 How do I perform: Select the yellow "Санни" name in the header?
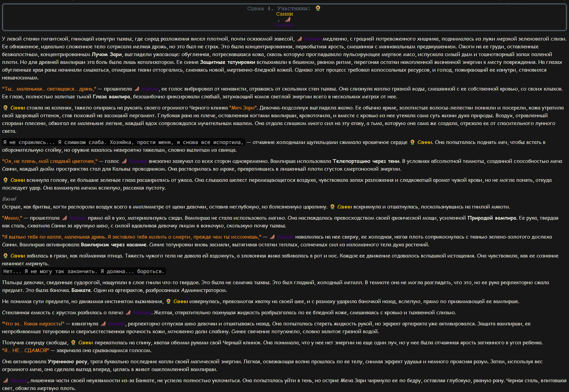tap(285, 14)
